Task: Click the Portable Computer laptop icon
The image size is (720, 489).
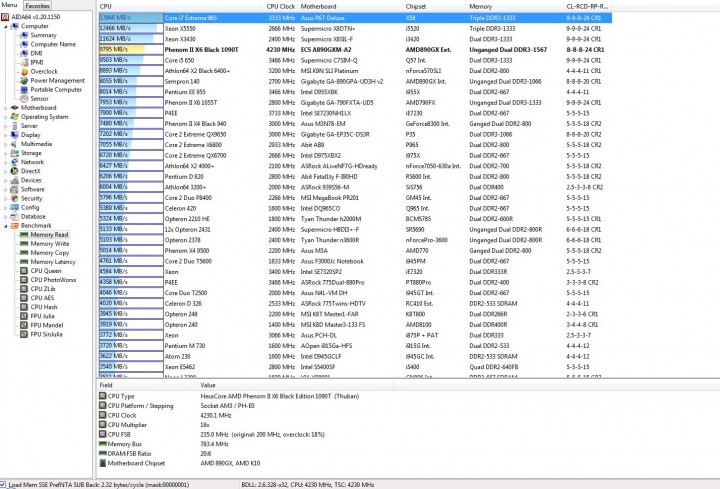Action: click(x=24, y=90)
